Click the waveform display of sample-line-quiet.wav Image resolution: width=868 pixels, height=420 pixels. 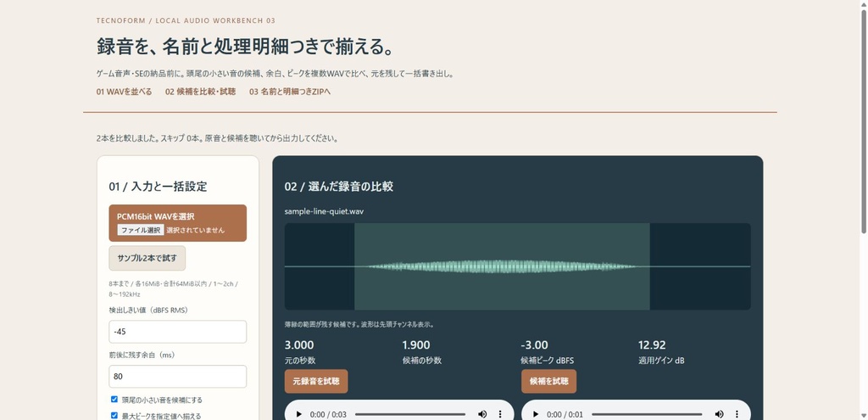click(x=518, y=266)
